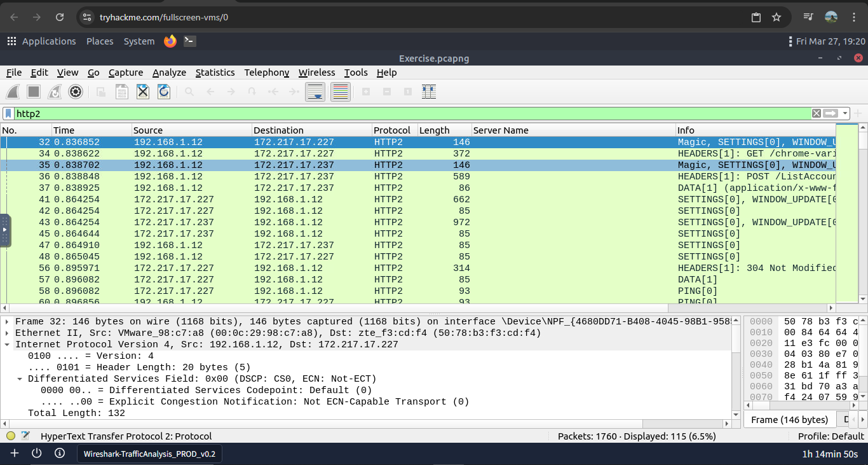Toggle packet colorization rules

coord(341,92)
